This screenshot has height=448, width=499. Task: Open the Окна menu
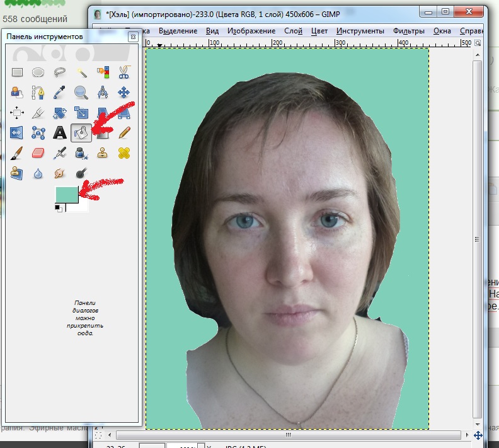tap(442, 31)
